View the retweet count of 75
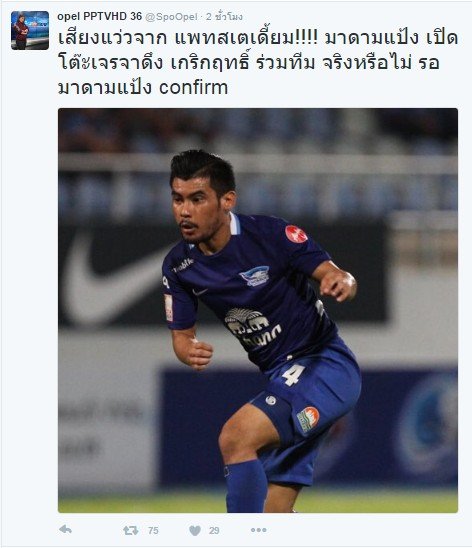This screenshot has height=548, width=472. (x=153, y=531)
